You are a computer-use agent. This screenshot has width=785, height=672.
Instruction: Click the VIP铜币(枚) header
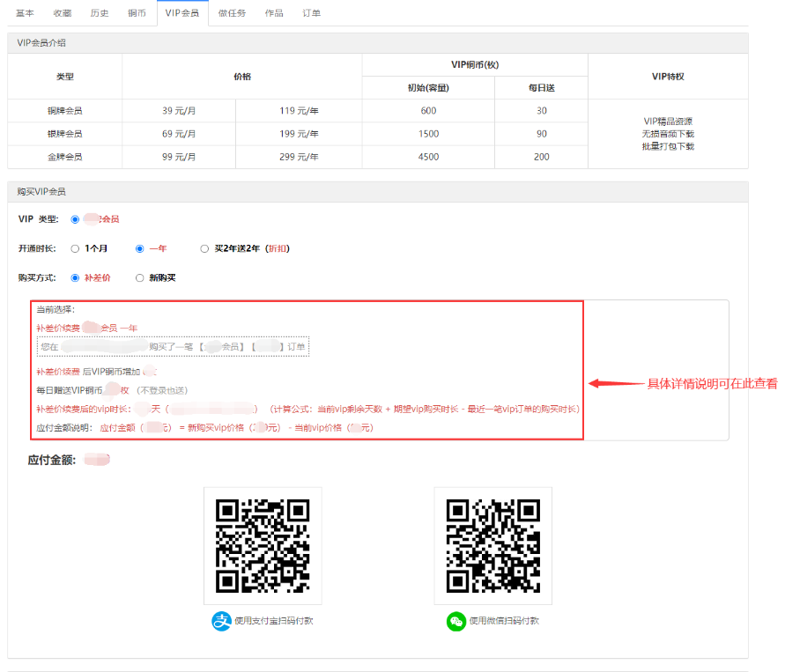475,65
